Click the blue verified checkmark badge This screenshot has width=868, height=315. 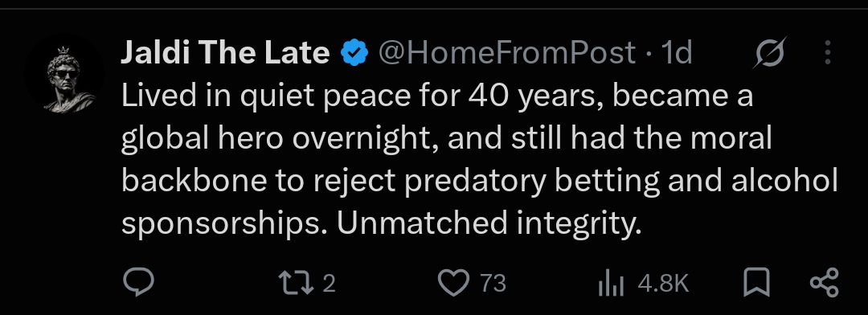point(354,53)
